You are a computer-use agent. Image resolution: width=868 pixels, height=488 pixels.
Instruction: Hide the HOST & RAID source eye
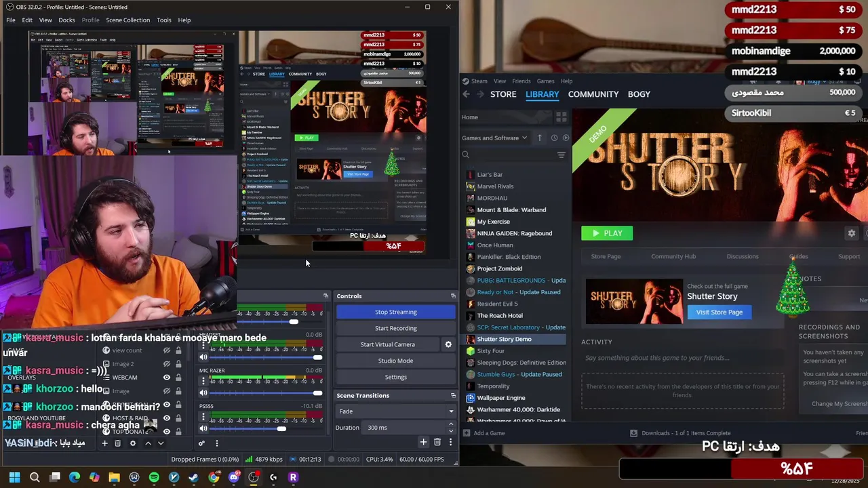tap(166, 418)
